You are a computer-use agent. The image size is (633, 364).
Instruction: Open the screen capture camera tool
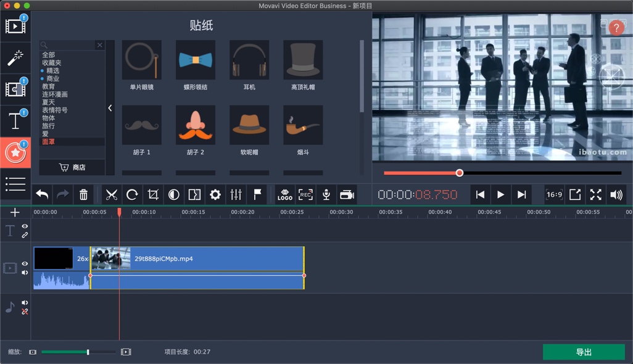[x=347, y=194]
